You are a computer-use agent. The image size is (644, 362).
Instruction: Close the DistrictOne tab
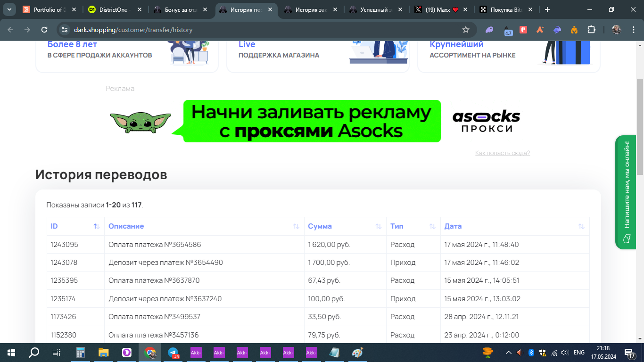tap(139, 9)
